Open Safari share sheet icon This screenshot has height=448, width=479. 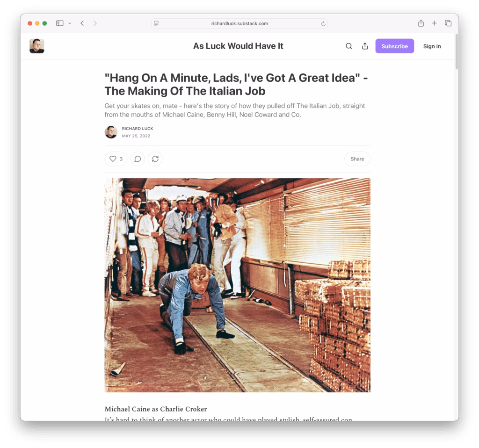421,23
